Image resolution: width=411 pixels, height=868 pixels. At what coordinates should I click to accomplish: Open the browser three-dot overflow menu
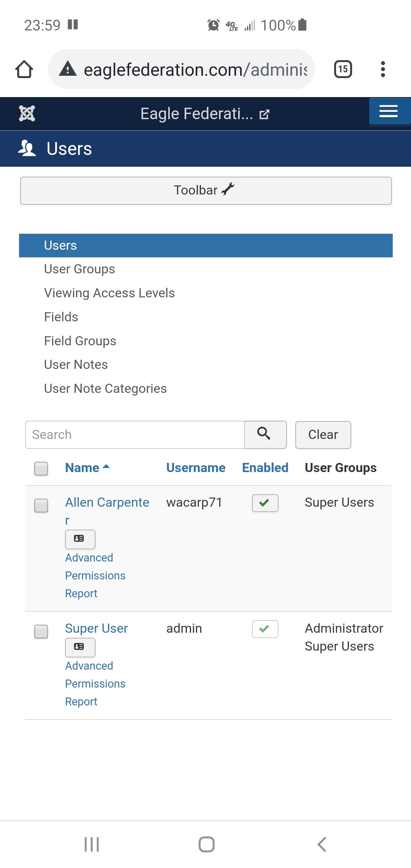(383, 69)
